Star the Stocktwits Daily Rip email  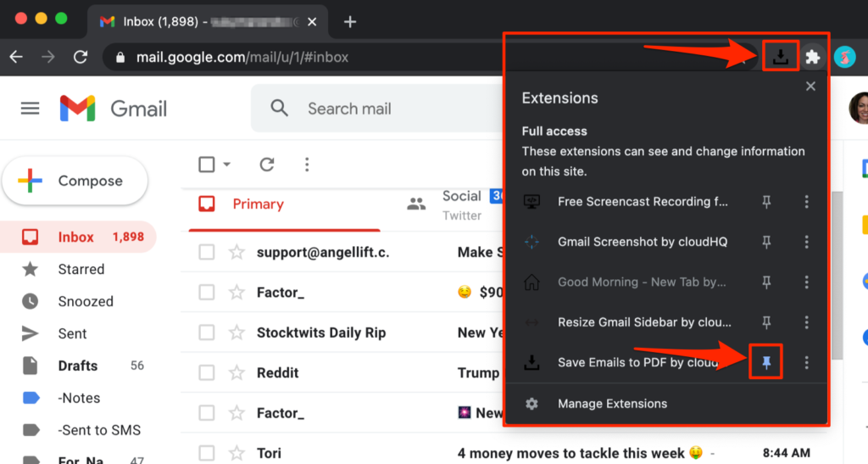click(237, 333)
